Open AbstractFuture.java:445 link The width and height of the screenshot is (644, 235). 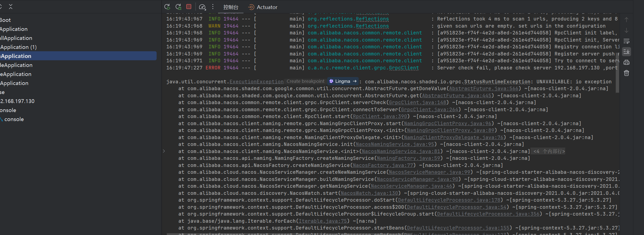(457, 96)
